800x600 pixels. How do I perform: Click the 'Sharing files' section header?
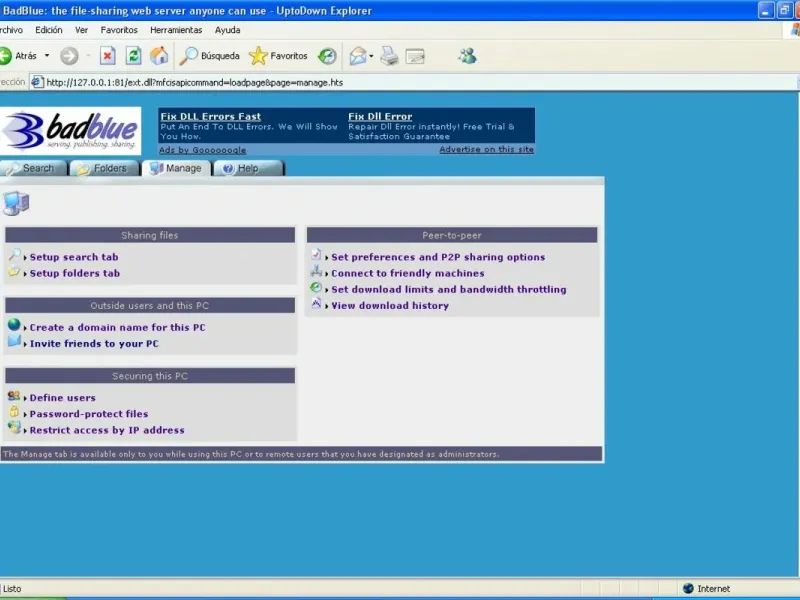[150, 235]
